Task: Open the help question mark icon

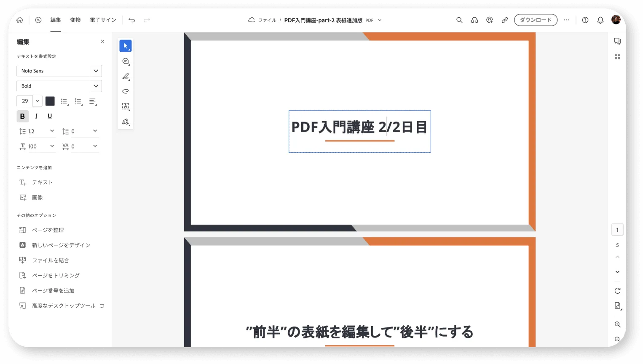Action: click(x=585, y=20)
